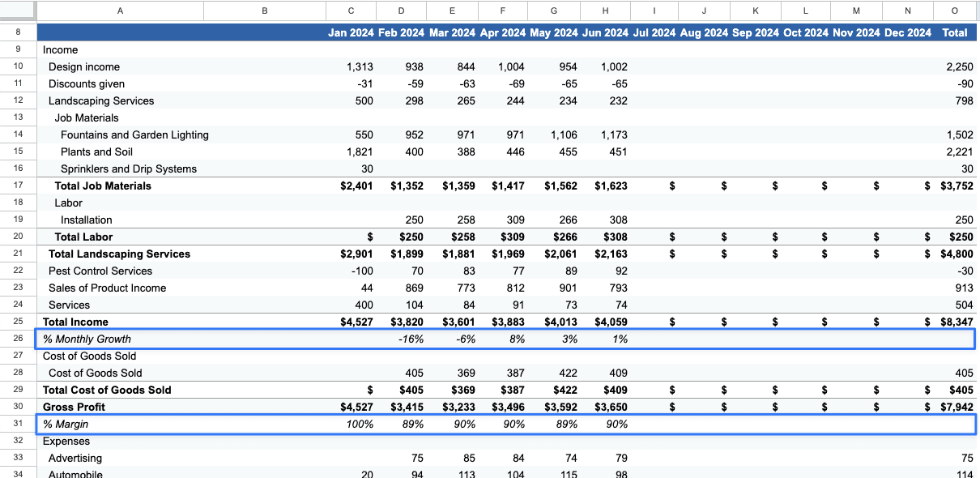Click Feb 2024 Sales of Product Income 869
Image resolution: width=980 pixels, height=478 pixels.
click(414, 288)
